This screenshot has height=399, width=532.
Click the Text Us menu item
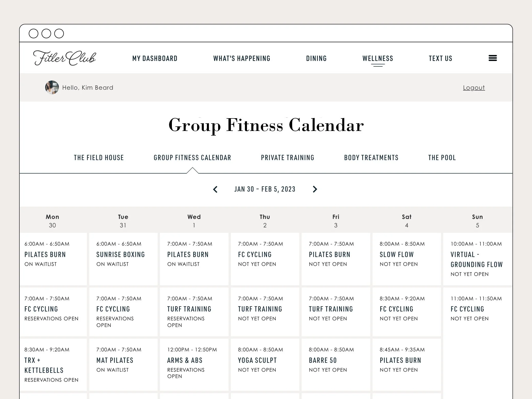440,58
